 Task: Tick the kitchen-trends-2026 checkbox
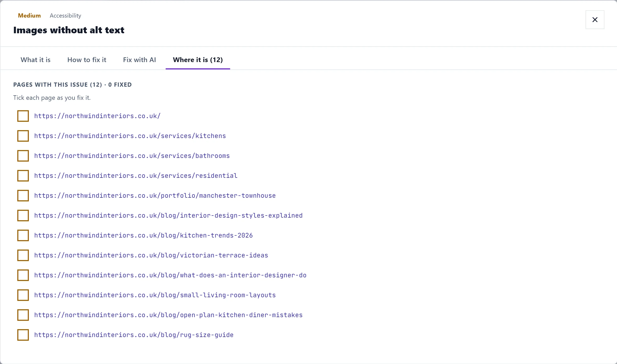tap(23, 235)
